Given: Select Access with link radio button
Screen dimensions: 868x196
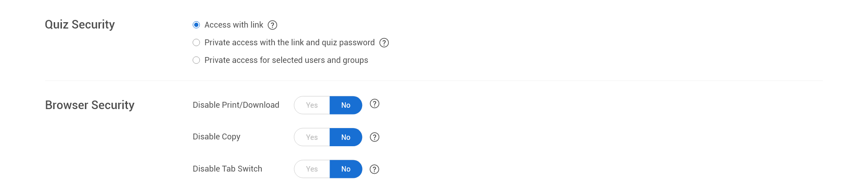Looking at the screenshot, I should [196, 25].
